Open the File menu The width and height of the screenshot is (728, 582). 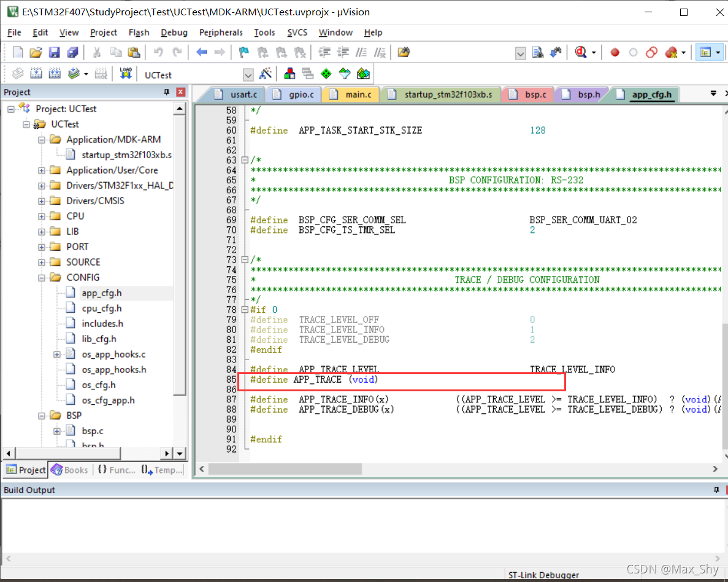pos(14,33)
